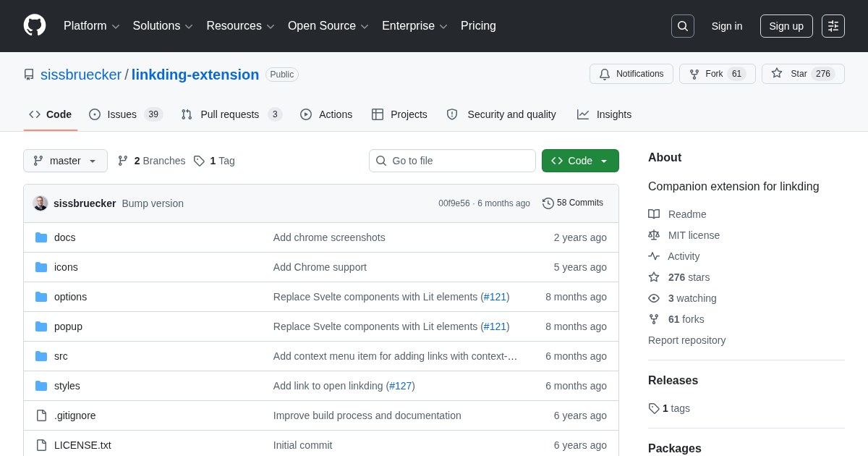Open the 58 Commits history link
868x456 pixels.
coord(573,203)
